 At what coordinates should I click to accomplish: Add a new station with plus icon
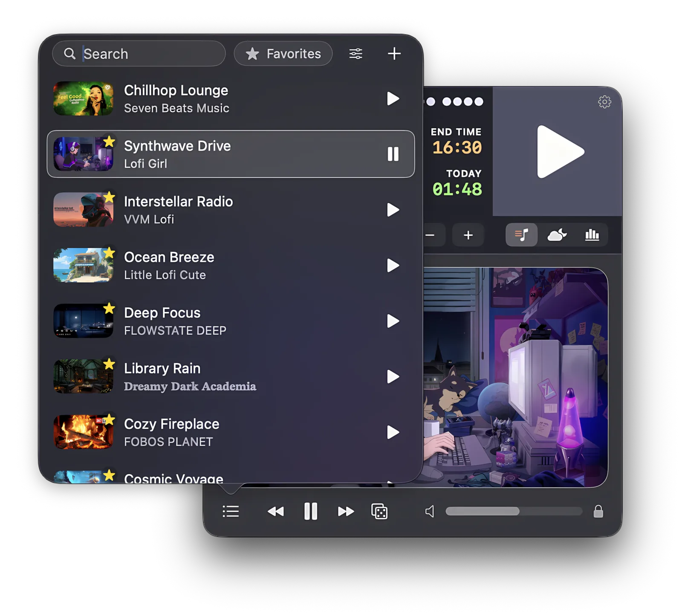(x=394, y=54)
